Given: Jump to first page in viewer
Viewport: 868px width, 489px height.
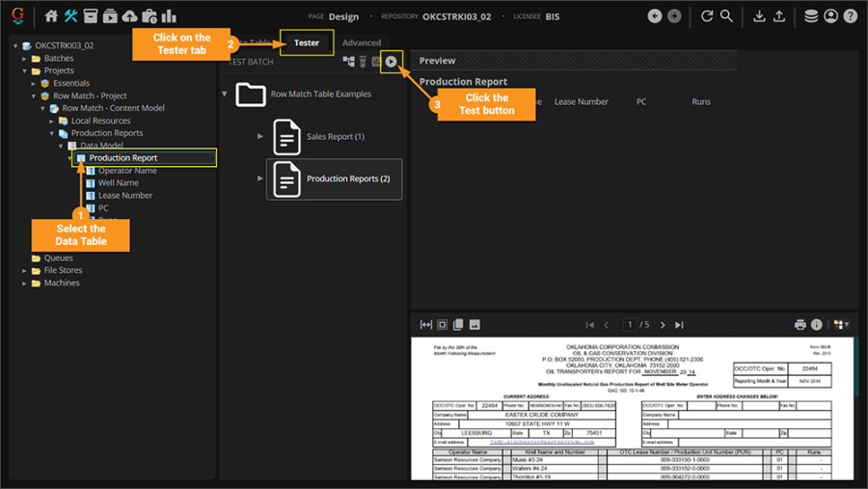Looking at the screenshot, I should (x=590, y=325).
